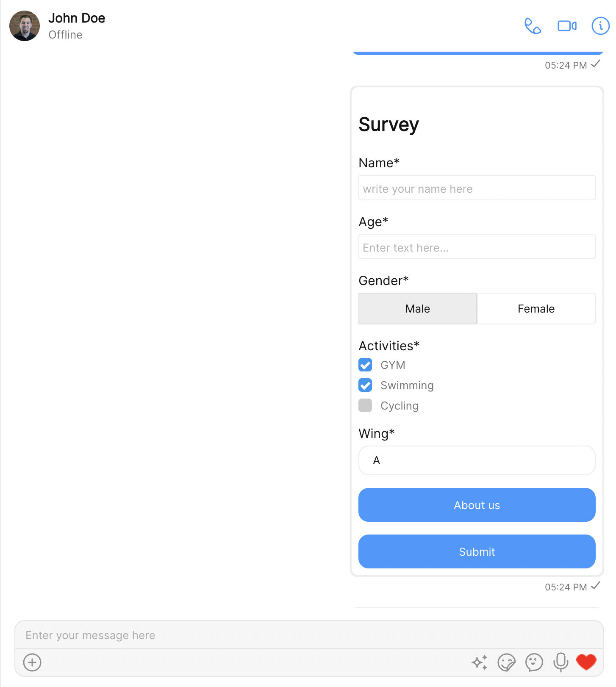Check the Cycling activity checkbox
The image size is (616, 687).
click(365, 406)
